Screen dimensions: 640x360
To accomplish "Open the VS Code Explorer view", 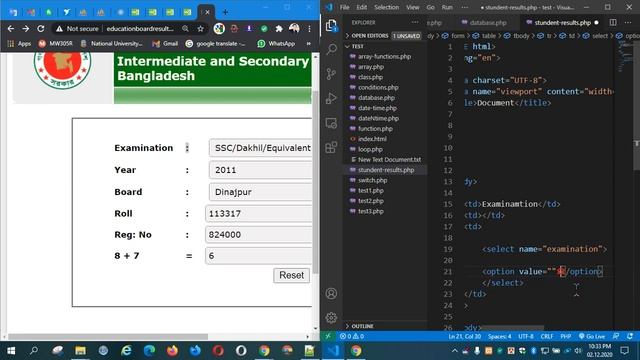I will click(x=331, y=26).
